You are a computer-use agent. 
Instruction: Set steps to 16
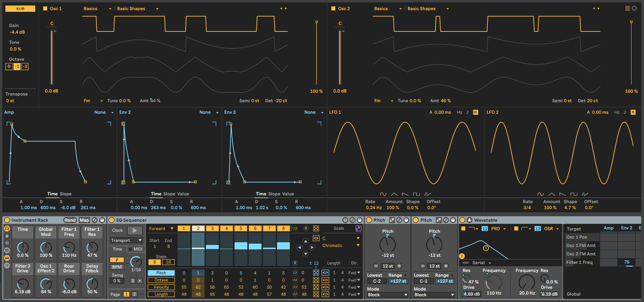pos(168,262)
